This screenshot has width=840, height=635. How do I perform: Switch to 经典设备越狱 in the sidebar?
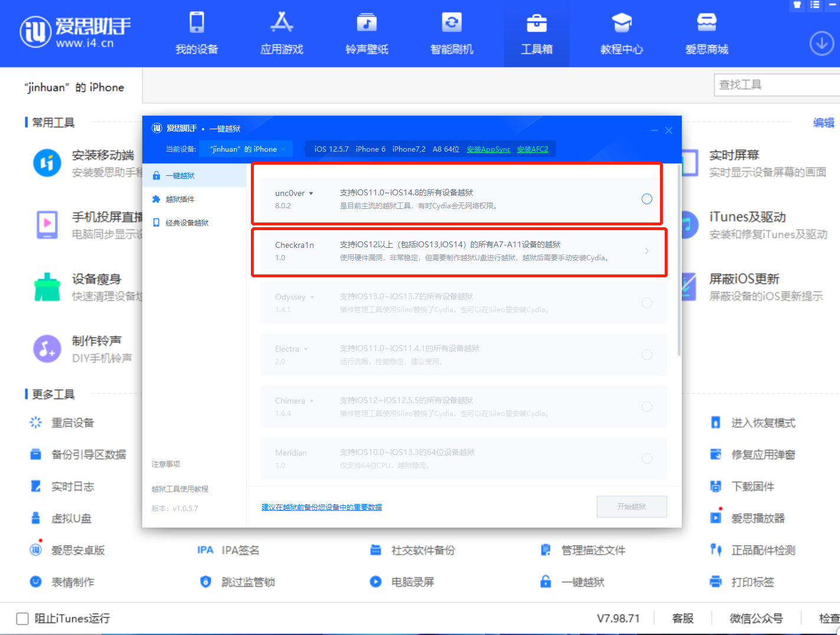pos(194,222)
